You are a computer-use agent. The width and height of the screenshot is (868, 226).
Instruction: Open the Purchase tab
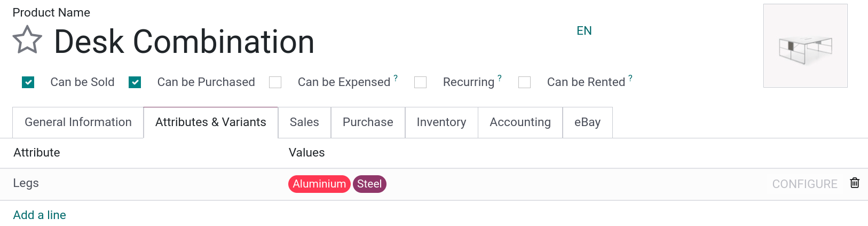(x=368, y=122)
